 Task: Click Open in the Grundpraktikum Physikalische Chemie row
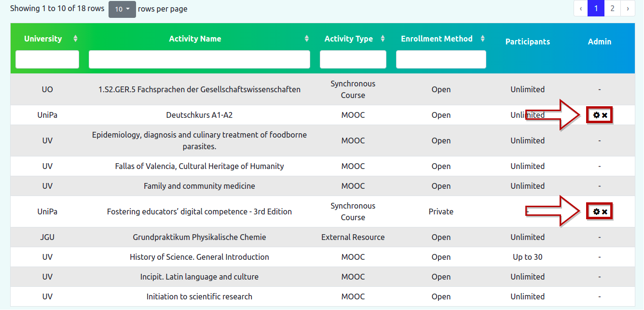pos(441,237)
